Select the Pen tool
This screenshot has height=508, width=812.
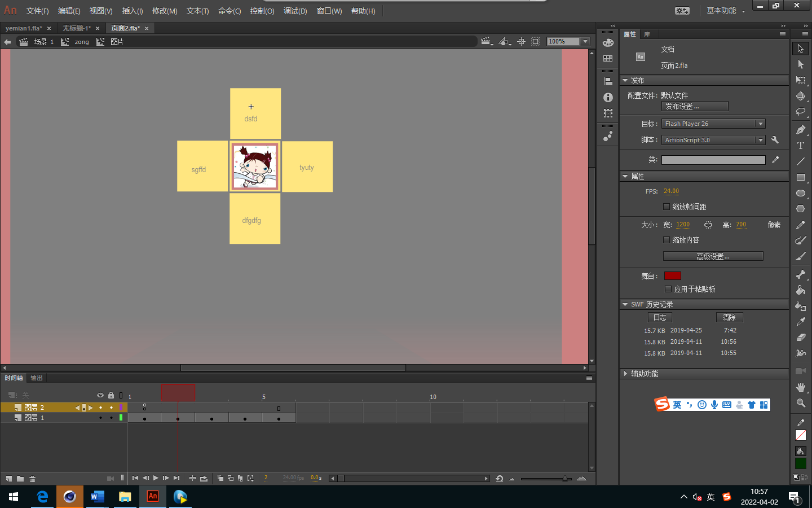800,130
